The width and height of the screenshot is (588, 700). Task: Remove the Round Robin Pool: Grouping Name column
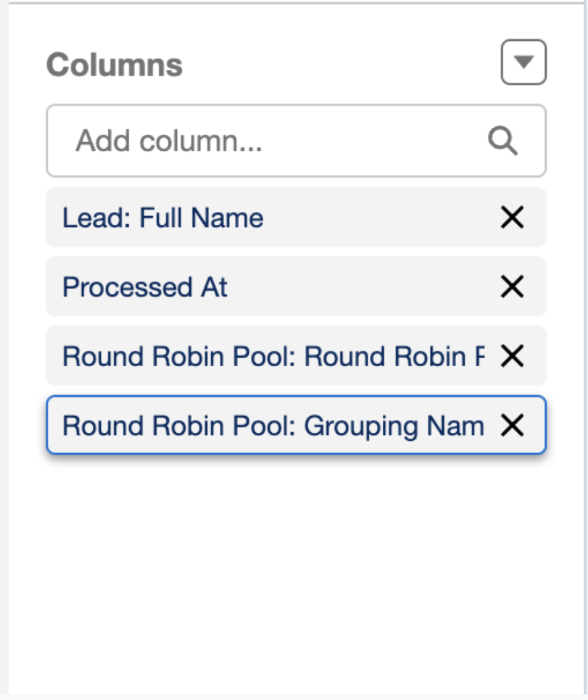(x=512, y=425)
